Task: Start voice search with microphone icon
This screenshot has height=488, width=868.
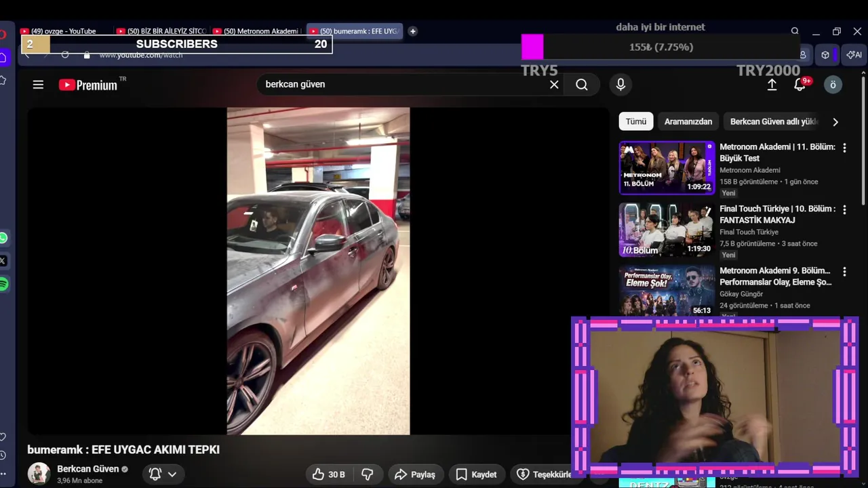Action: (620, 84)
